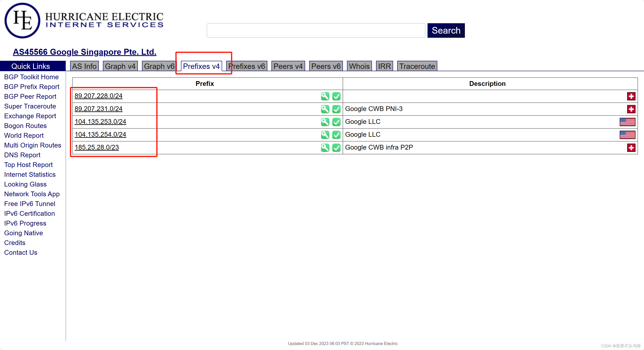Open the Bogon Routes link
The image size is (644, 350).
[26, 126]
